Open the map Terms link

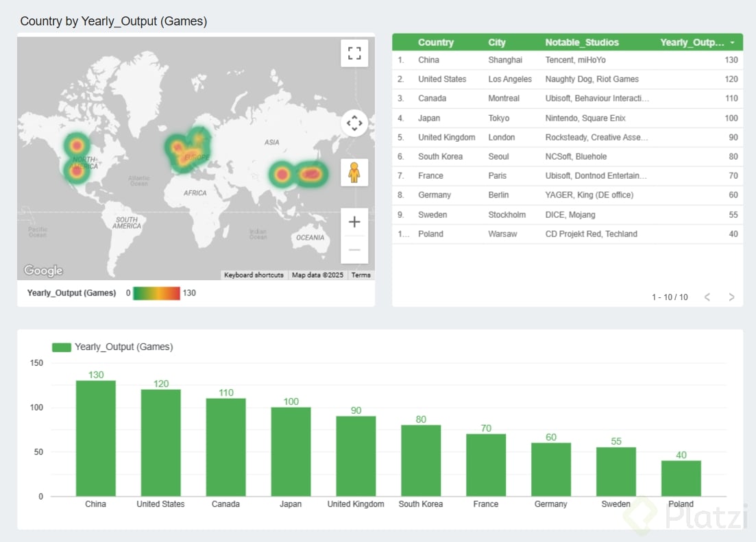[361, 275]
